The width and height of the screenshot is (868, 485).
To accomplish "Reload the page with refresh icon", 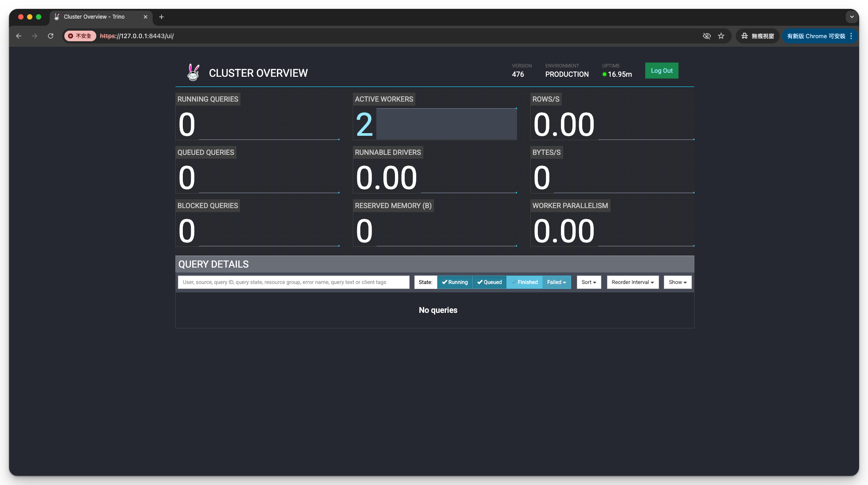I will pos(51,36).
